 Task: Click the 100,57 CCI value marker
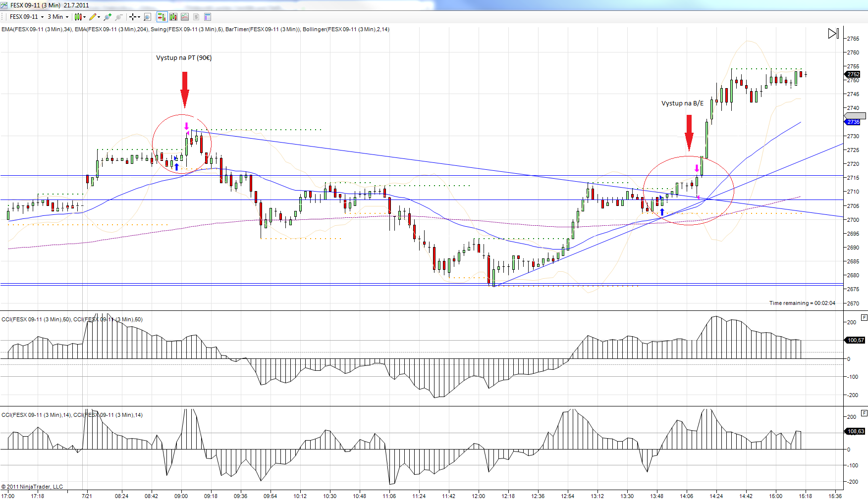coord(855,340)
